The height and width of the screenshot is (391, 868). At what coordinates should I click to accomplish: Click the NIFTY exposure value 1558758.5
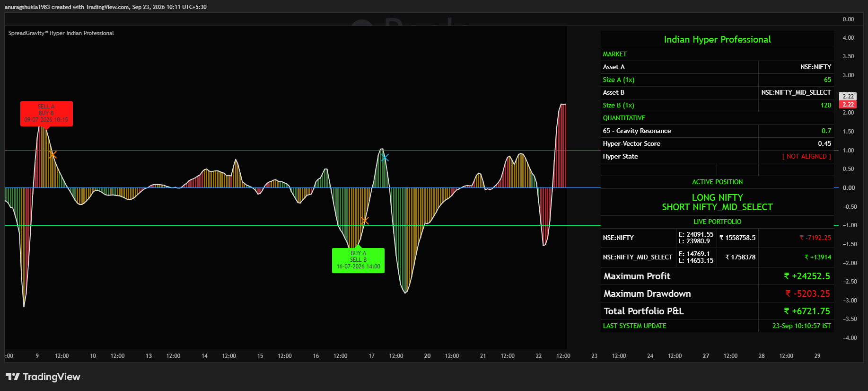pyautogui.click(x=737, y=238)
